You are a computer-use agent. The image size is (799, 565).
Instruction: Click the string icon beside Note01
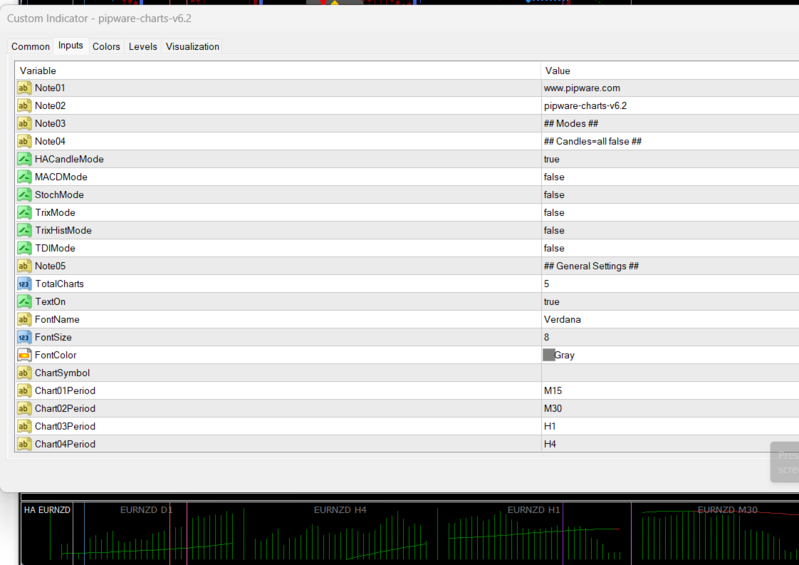pos(24,88)
